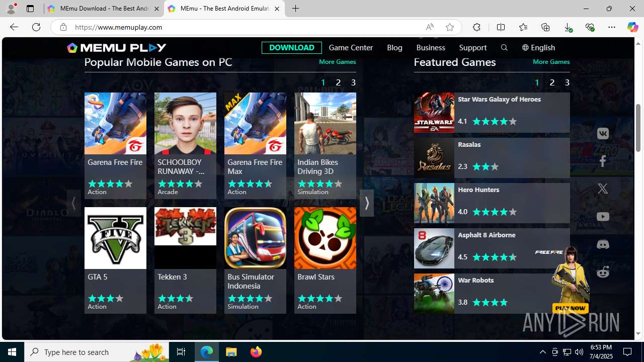
Task: Open the Indian Bikes Driving 3D thumbnail
Action: (325, 123)
